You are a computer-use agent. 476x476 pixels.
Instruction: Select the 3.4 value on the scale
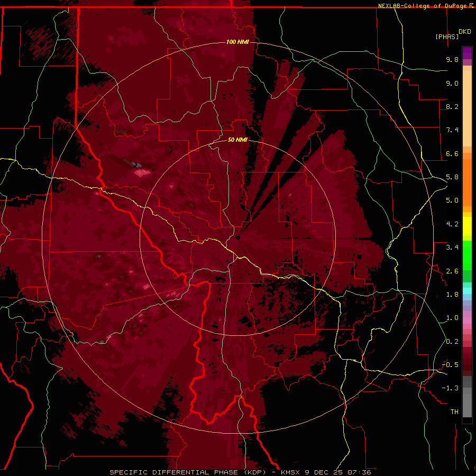tap(452, 248)
